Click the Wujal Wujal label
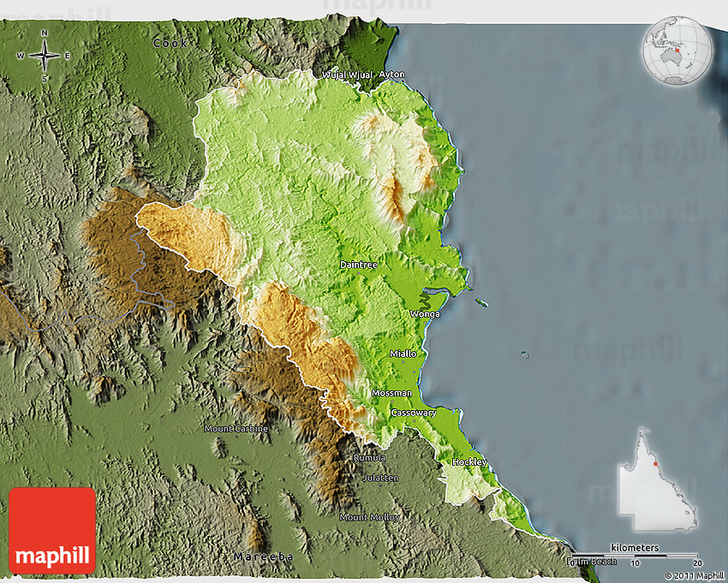The width and height of the screenshot is (728, 583). (345, 75)
